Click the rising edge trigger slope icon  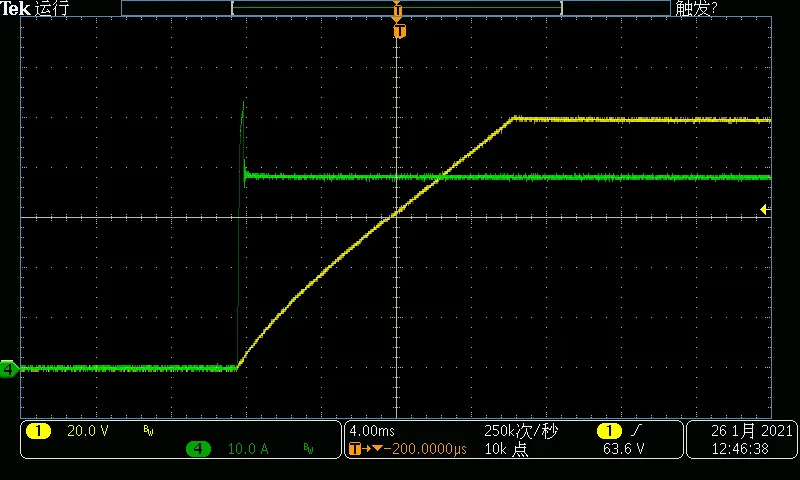(x=635, y=431)
